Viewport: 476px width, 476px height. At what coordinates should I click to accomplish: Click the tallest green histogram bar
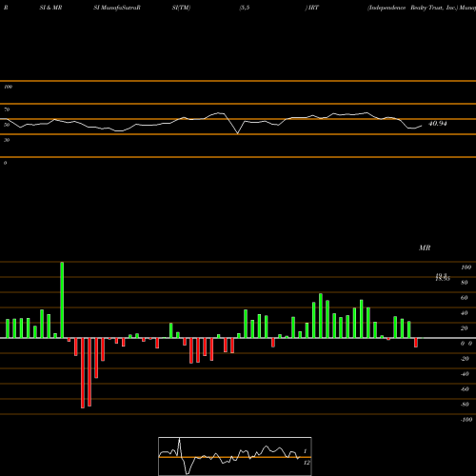click(x=62, y=300)
